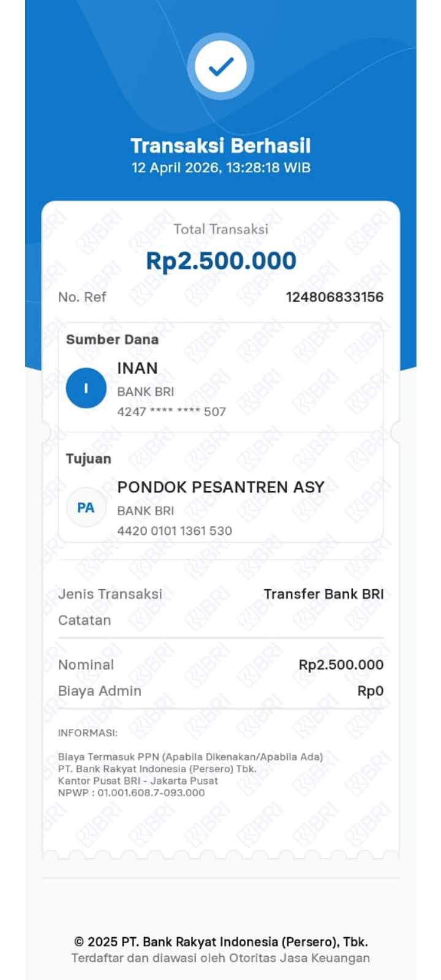Click the "Otoritas Jasa Keuangan" footer text
The image size is (441, 980).
tap(300, 958)
